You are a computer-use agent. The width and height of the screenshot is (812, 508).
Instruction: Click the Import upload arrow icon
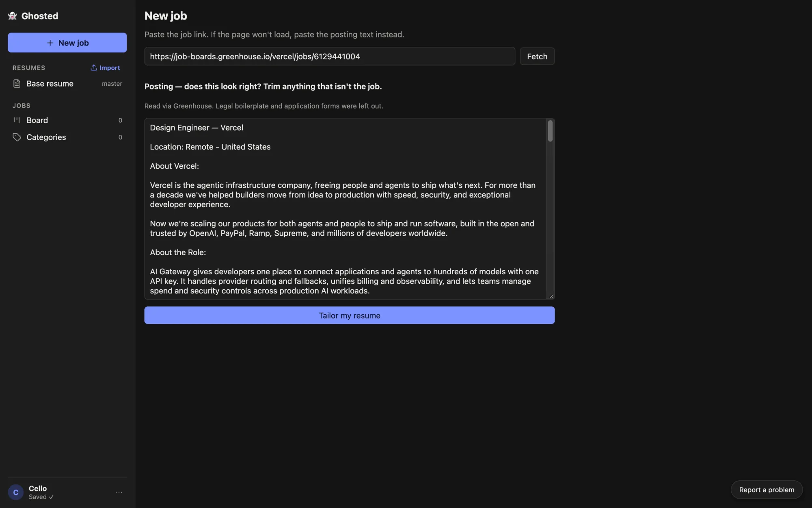pyautogui.click(x=94, y=67)
